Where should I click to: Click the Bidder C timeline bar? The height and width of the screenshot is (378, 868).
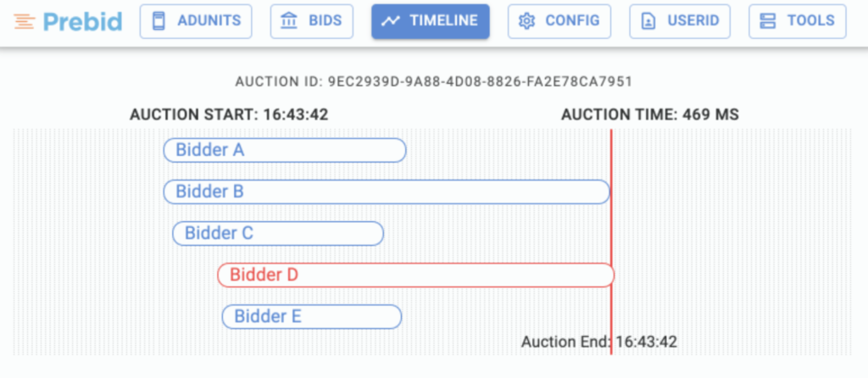click(278, 233)
